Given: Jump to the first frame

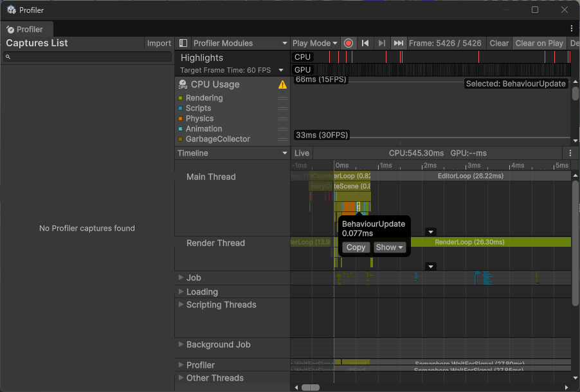Looking at the screenshot, I should (x=365, y=43).
